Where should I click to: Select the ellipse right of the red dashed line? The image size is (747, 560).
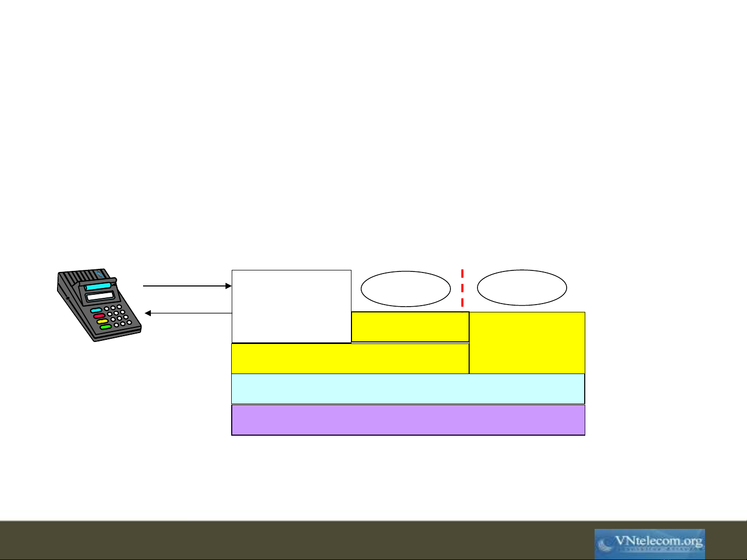pyautogui.click(x=522, y=288)
